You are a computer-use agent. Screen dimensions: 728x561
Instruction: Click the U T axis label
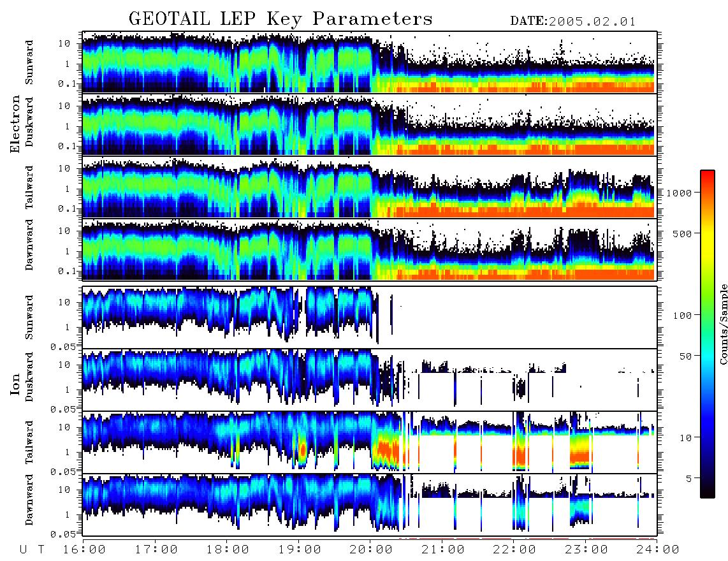33,550
